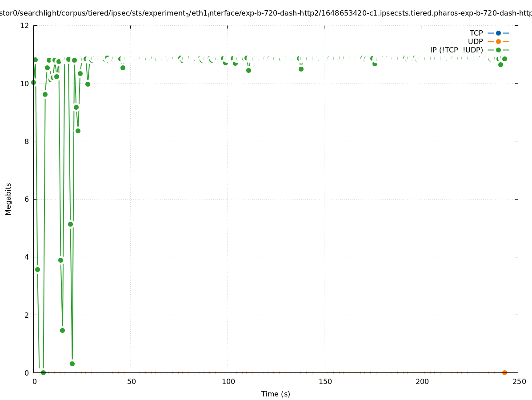
Task: Click the green data point just below 4 Megabits
Action: pos(60,260)
